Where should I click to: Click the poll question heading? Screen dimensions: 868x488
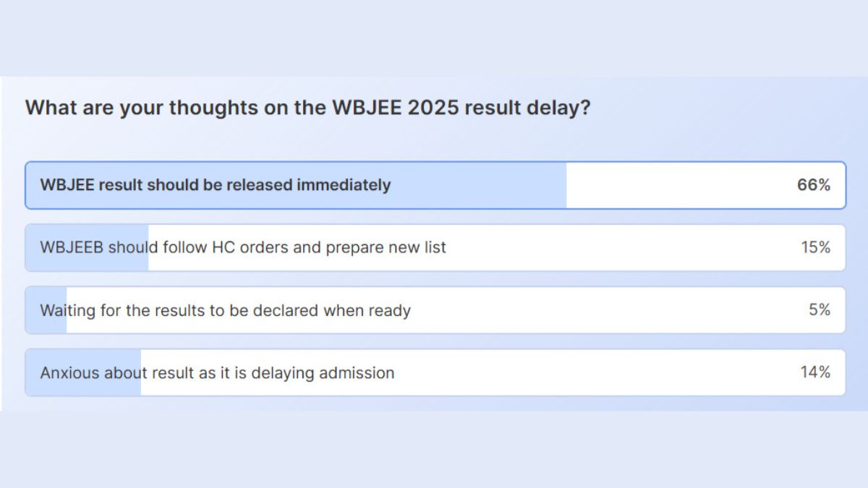(307, 108)
